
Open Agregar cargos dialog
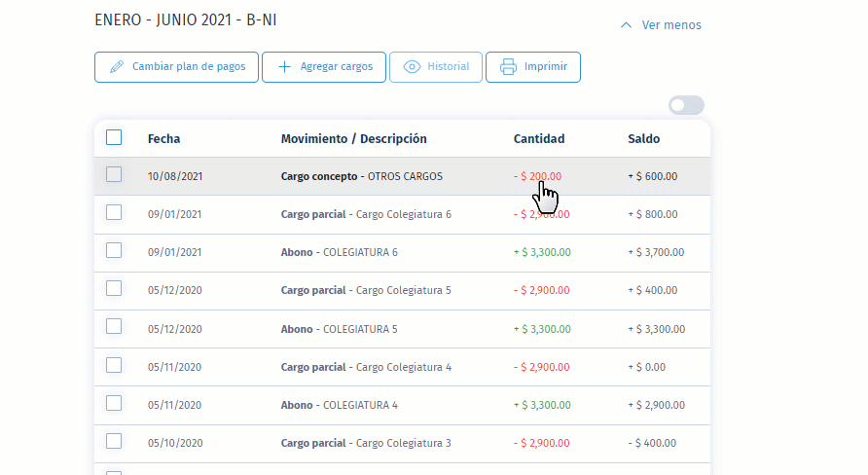point(324,67)
